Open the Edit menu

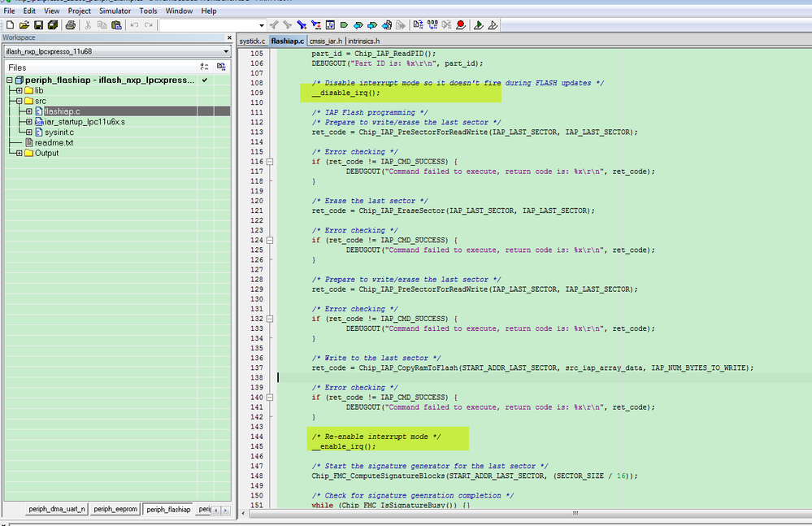(x=29, y=11)
